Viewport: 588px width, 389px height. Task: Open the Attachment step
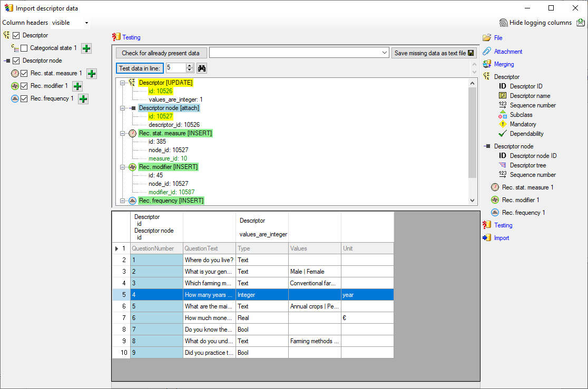[x=508, y=52]
